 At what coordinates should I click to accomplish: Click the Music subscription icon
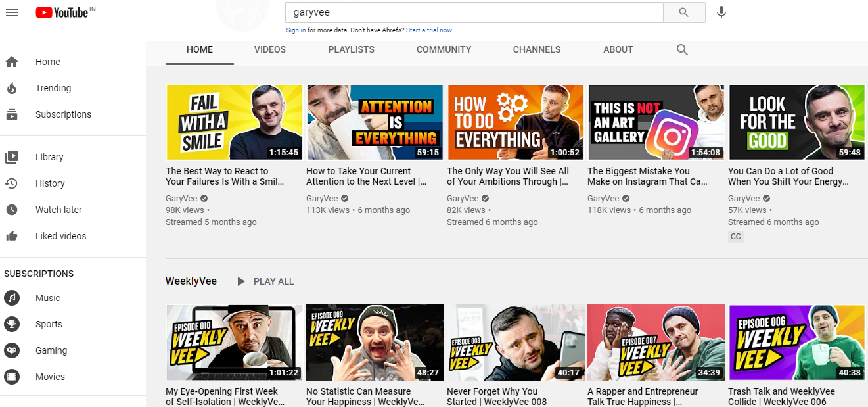[12, 298]
